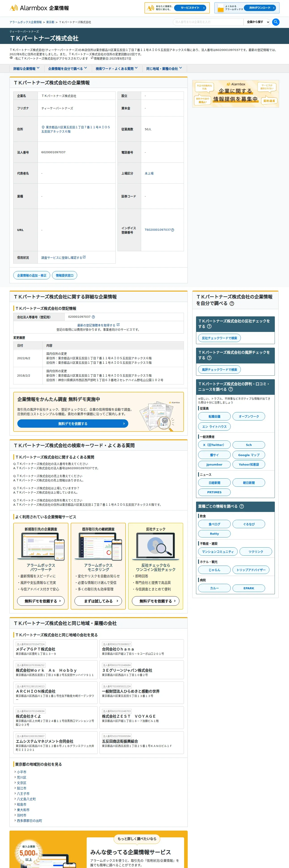Click the Alarmbox logo in the header
This screenshot has width=289, height=868.
[x=39, y=8]
